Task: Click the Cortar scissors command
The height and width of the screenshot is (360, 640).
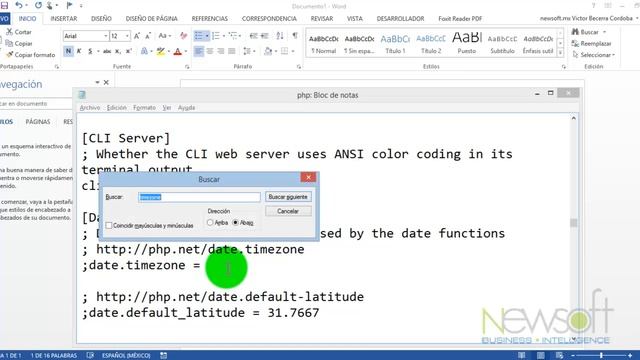Action: tap(19, 32)
